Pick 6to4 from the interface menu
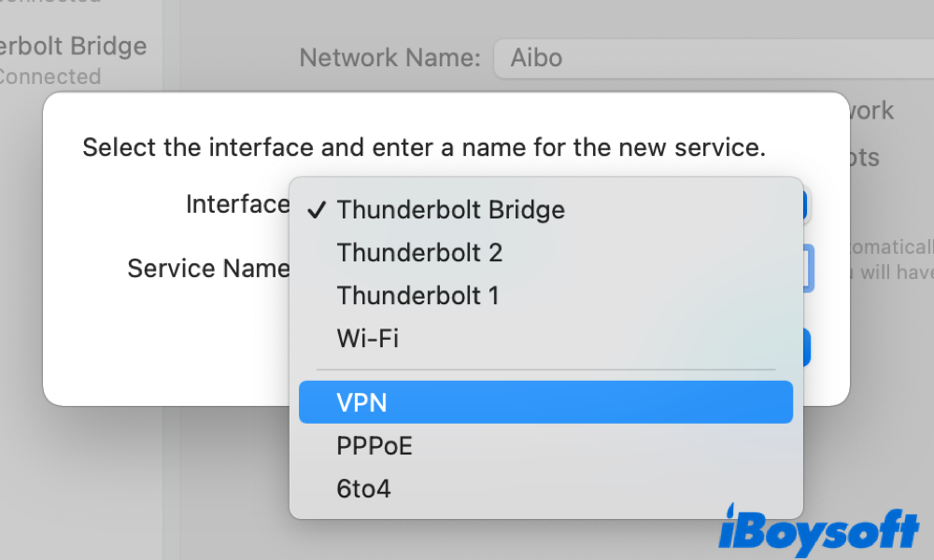The image size is (934, 560). pyautogui.click(x=363, y=488)
